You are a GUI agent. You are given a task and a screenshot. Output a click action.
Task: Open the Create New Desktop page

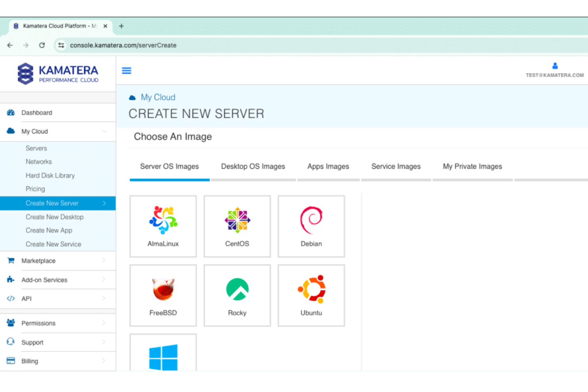tap(54, 217)
